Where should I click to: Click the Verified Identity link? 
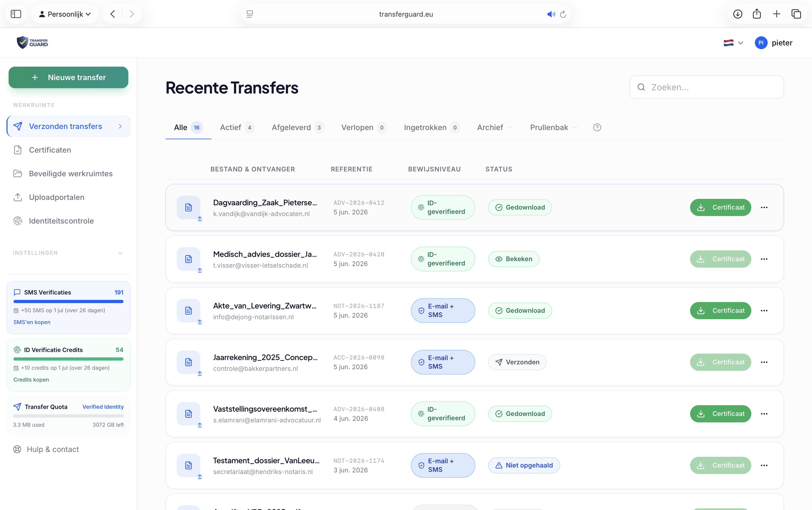(x=103, y=407)
